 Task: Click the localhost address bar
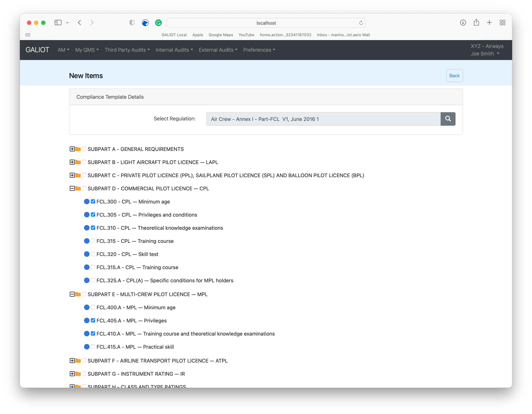pyautogui.click(x=266, y=23)
